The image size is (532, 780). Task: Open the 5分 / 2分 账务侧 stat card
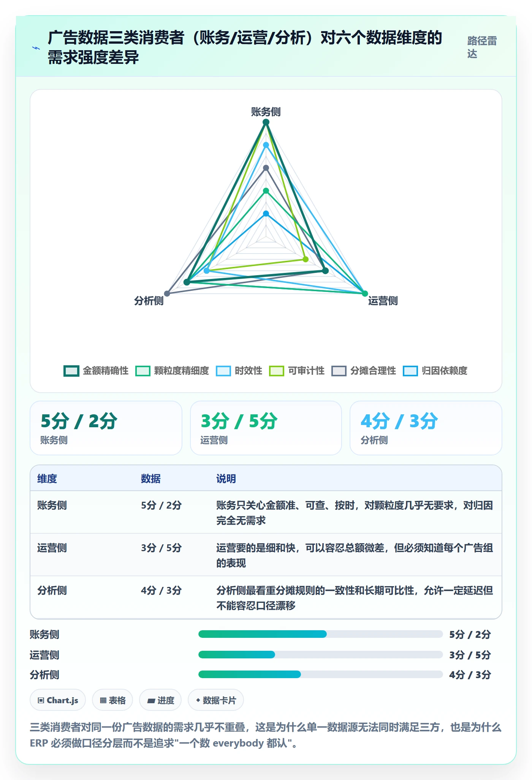106,428
